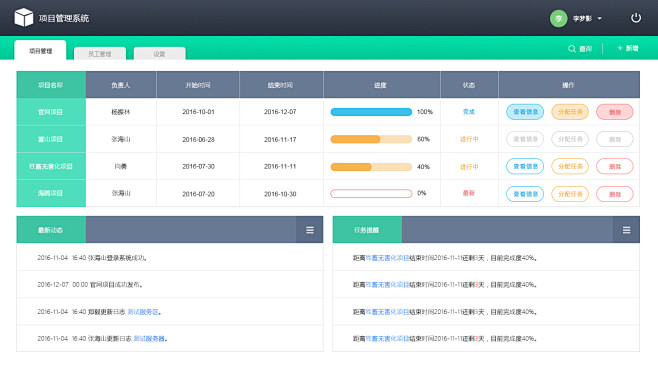Click the 最新动态 panel title
The width and height of the screenshot is (658, 370).
(50, 230)
